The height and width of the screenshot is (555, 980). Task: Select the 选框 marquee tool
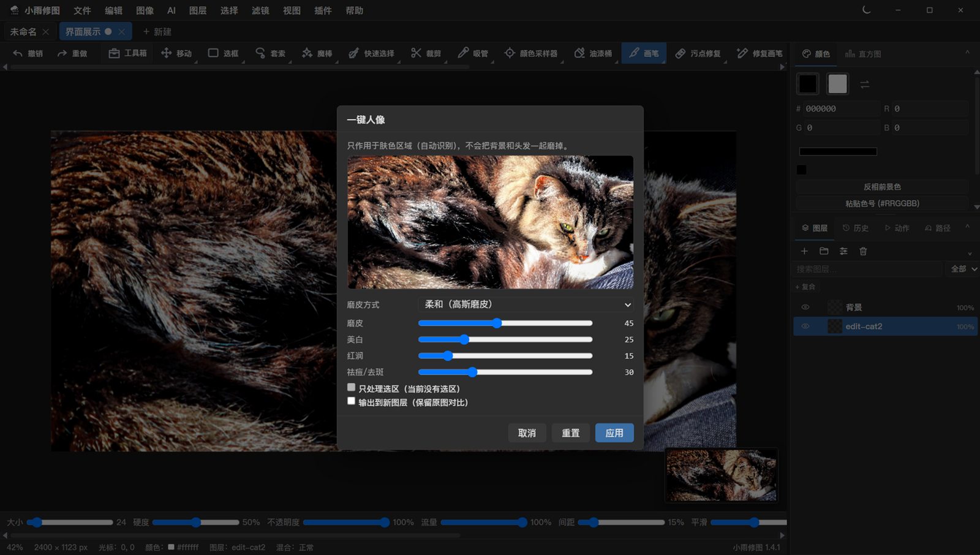pos(223,53)
